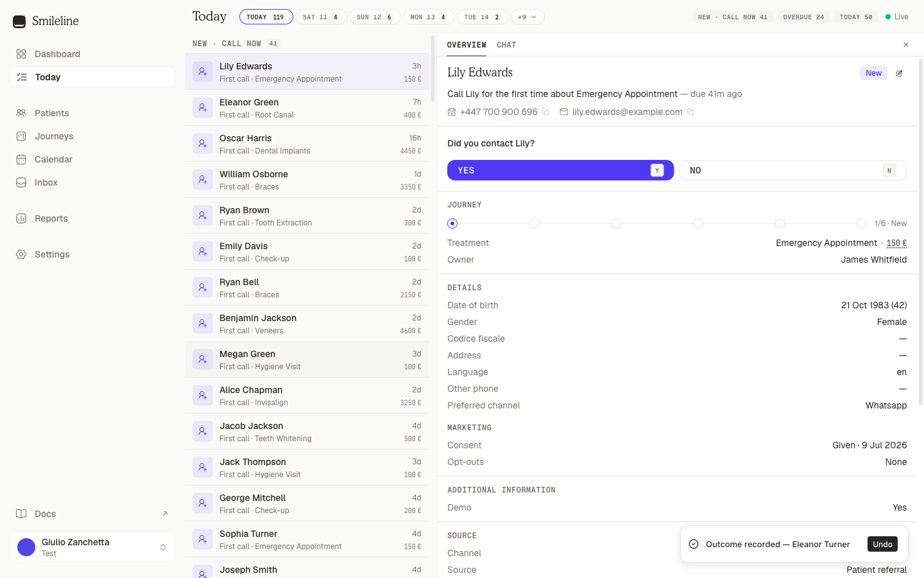Click the phone icon before +447 700 900 696

point(452,112)
